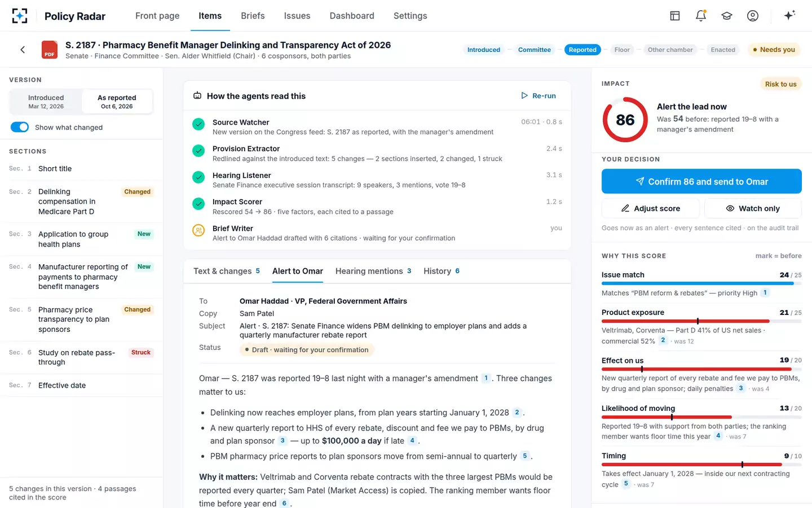
Task: Open Sec. 5 Pharmacy price transparency section
Action: (x=81, y=319)
